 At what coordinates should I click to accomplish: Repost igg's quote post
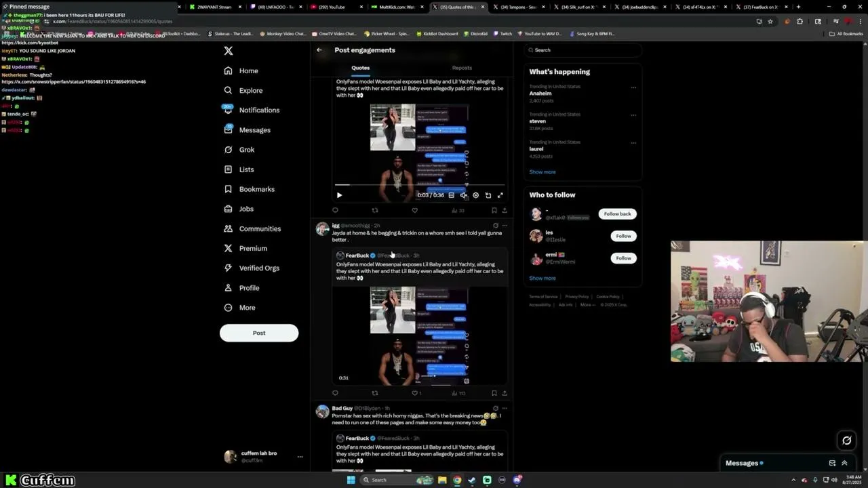click(375, 393)
